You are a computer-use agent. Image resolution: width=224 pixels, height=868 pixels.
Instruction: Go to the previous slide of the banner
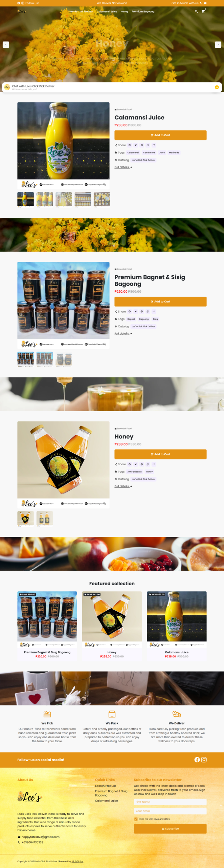[6, 45]
